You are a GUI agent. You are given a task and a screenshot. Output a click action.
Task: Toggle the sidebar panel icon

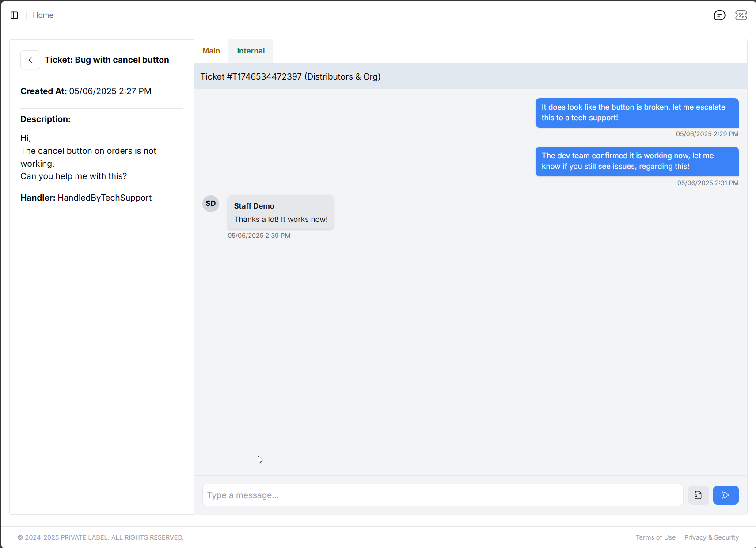tap(14, 15)
